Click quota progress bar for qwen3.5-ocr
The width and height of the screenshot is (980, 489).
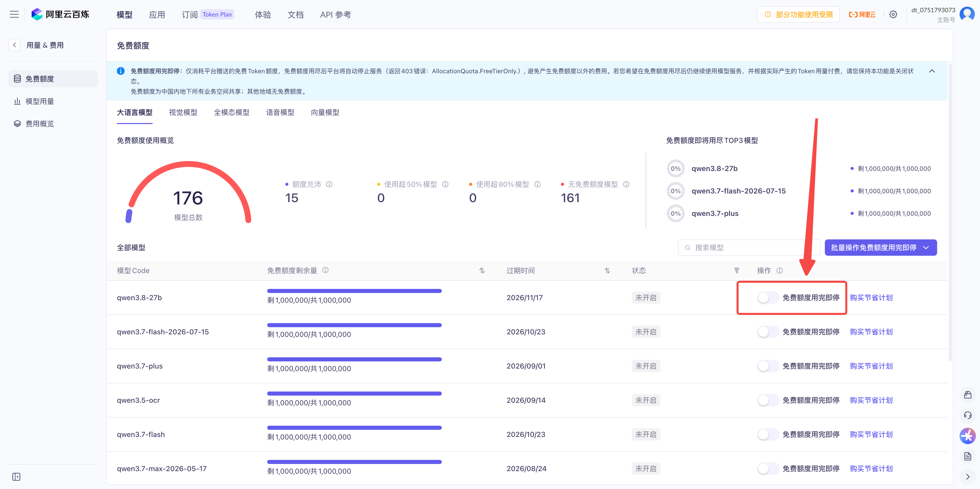pos(354,394)
